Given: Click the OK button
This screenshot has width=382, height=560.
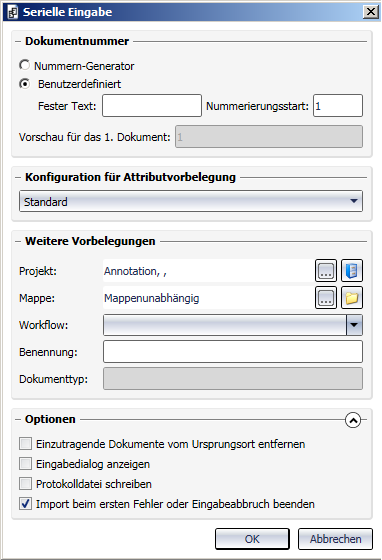Looking at the screenshot, I should (x=252, y=539).
